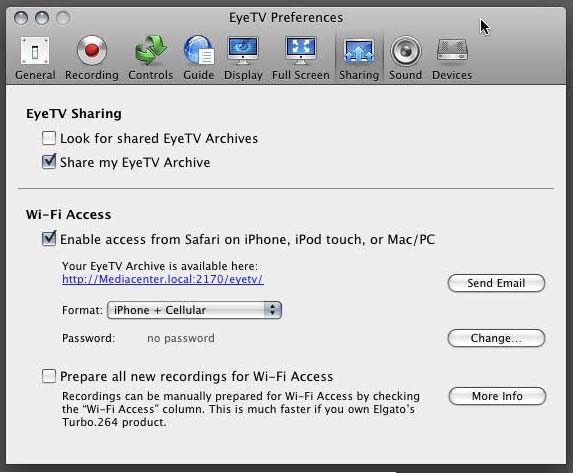Click the 'no password' text

click(181, 338)
